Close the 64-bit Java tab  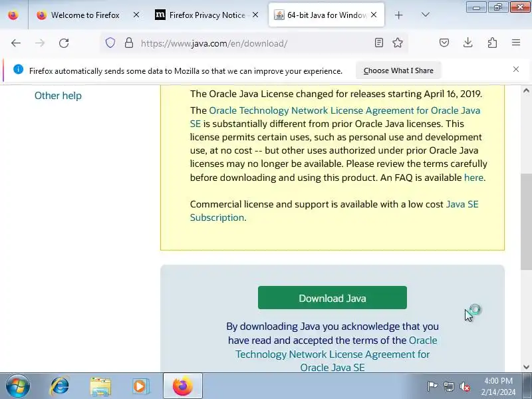pyautogui.click(x=374, y=15)
